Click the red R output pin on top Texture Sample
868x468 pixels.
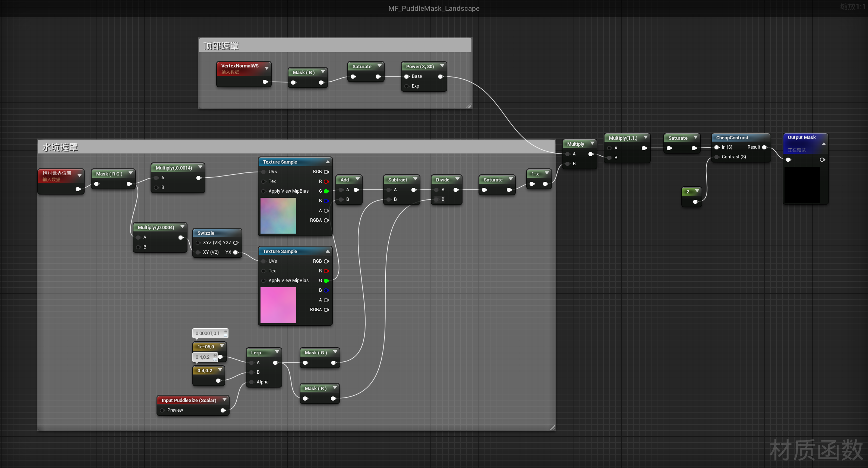pyautogui.click(x=326, y=181)
